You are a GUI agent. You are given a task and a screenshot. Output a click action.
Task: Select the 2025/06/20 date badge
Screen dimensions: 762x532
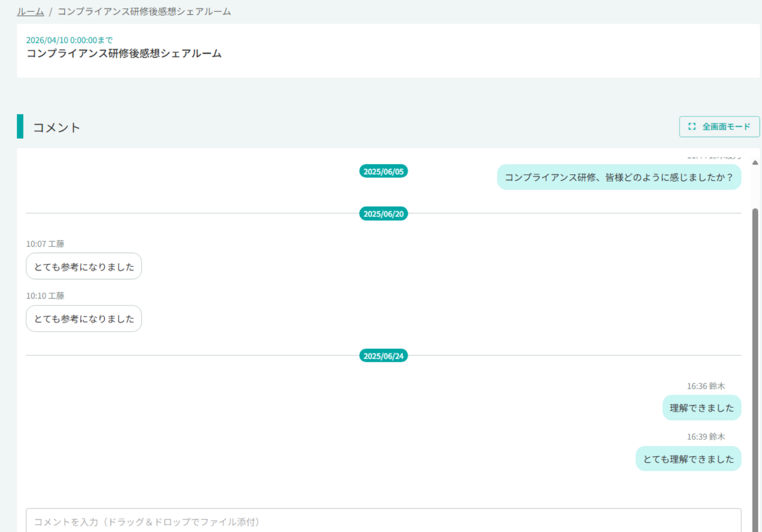click(x=383, y=214)
